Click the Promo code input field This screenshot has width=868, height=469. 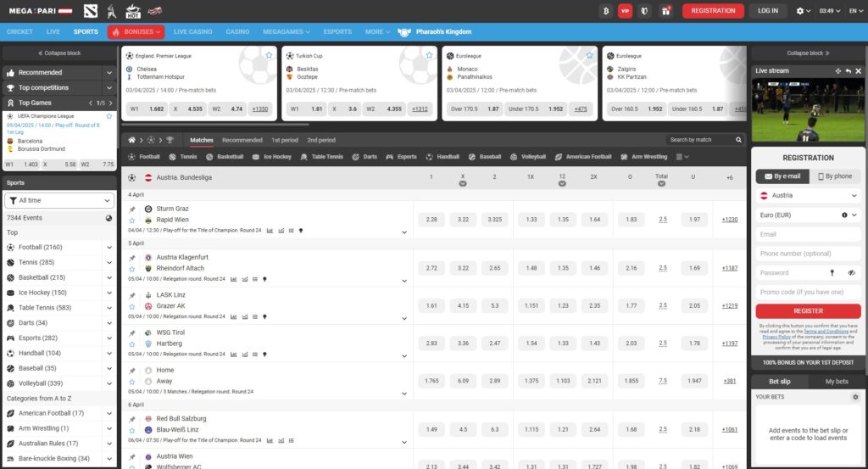click(x=808, y=292)
